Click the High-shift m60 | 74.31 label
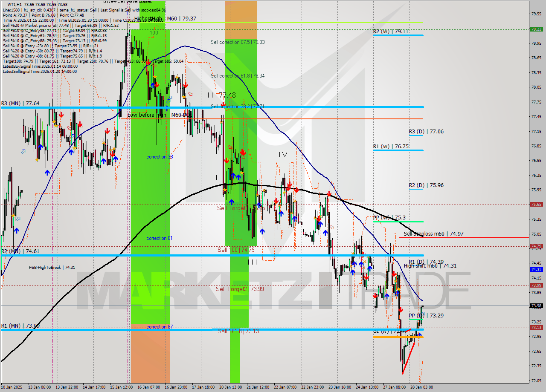This screenshot has height=392, width=546. point(430,266)
